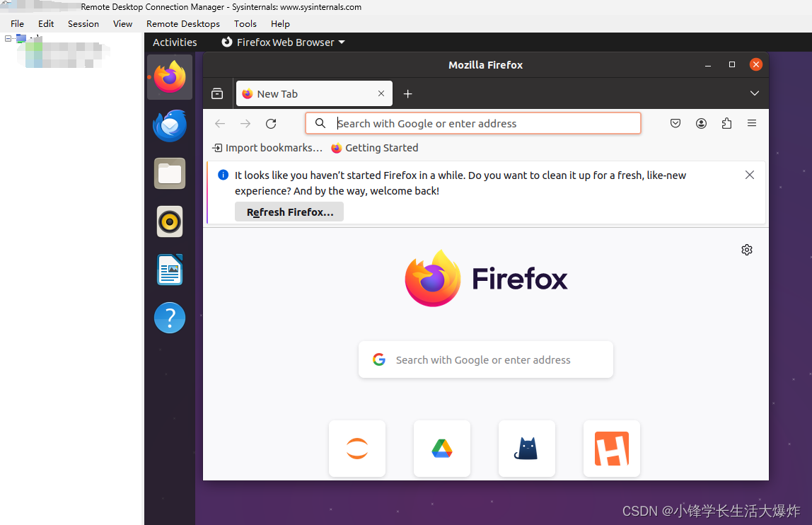Viewport: 812px width, 525px height.
Task: Click the Google search box on page
Action: (486, 359)
